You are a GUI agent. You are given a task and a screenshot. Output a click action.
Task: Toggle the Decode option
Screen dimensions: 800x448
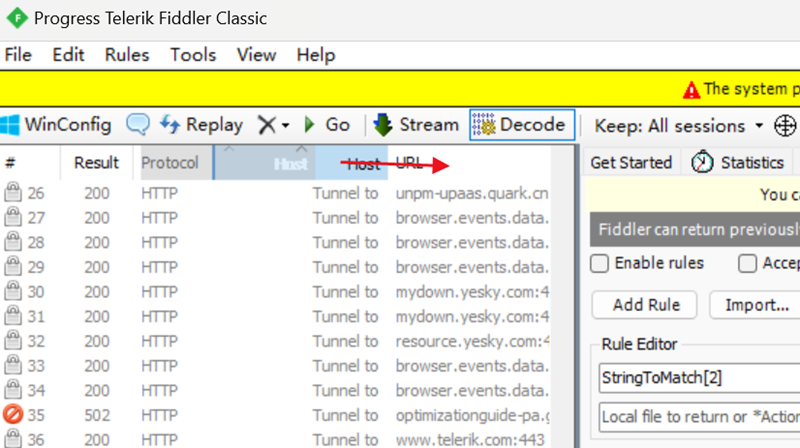tap(522, 125)
